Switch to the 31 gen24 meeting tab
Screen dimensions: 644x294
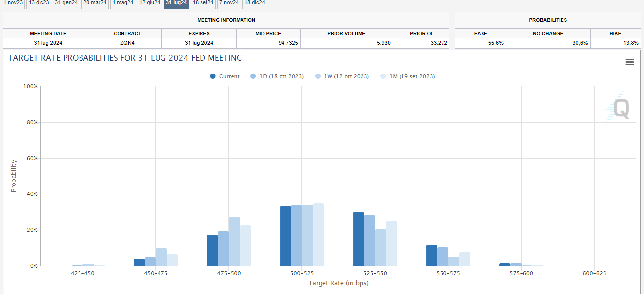pos(66,3)
